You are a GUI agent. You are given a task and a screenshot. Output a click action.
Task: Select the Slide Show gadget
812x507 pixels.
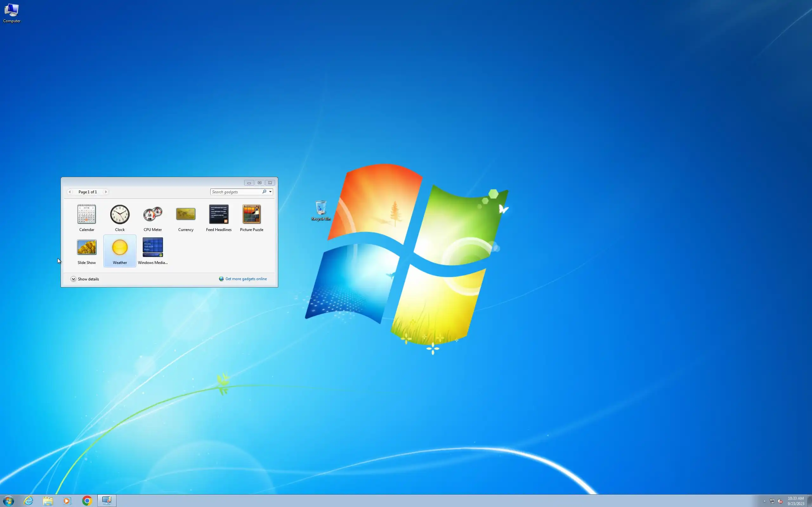(87, 247)
